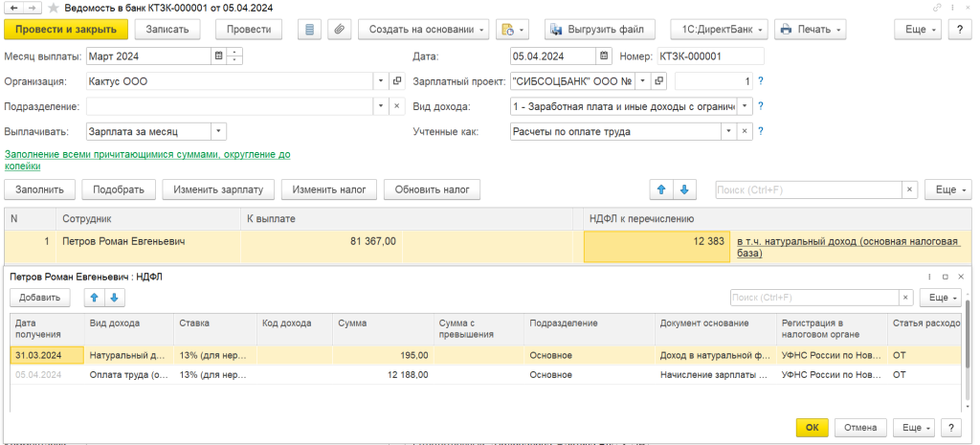Expand the Вид дохода dropdown
This screenshot has width=980, height=445.
[x=745, y=106]
